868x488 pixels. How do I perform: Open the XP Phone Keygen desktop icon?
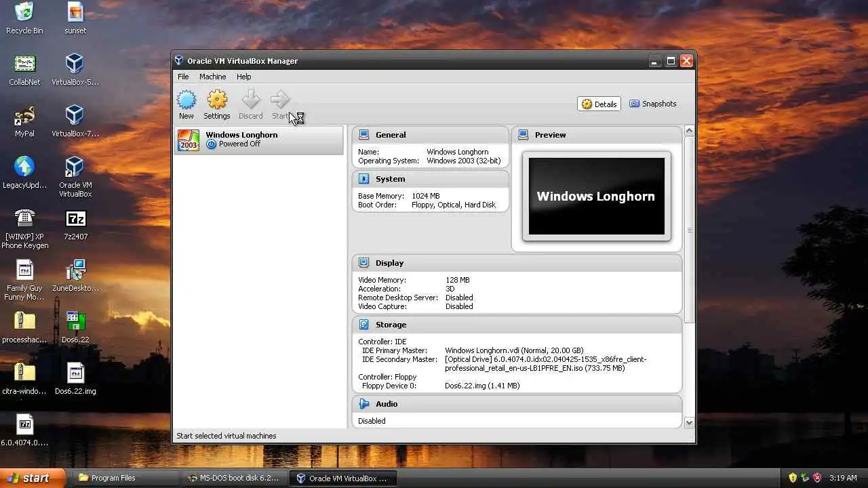pyautogui.click(x=24, y=218)
